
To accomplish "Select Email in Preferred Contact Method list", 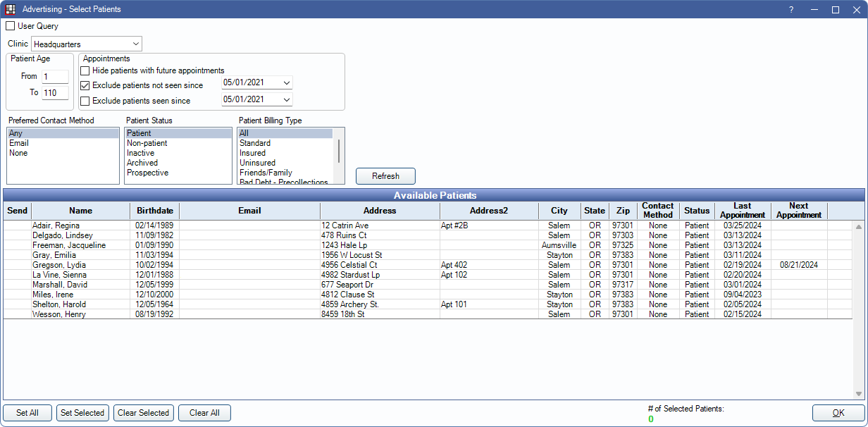I will point(19,143).
